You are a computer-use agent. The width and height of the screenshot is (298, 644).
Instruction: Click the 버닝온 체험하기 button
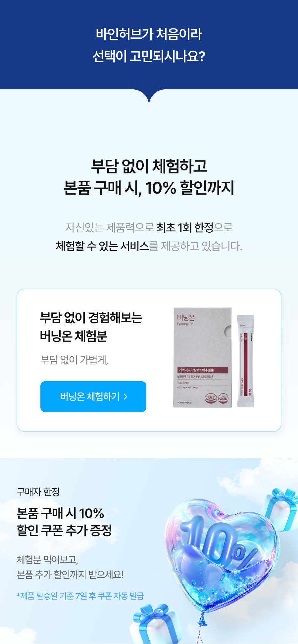(93, 396)
